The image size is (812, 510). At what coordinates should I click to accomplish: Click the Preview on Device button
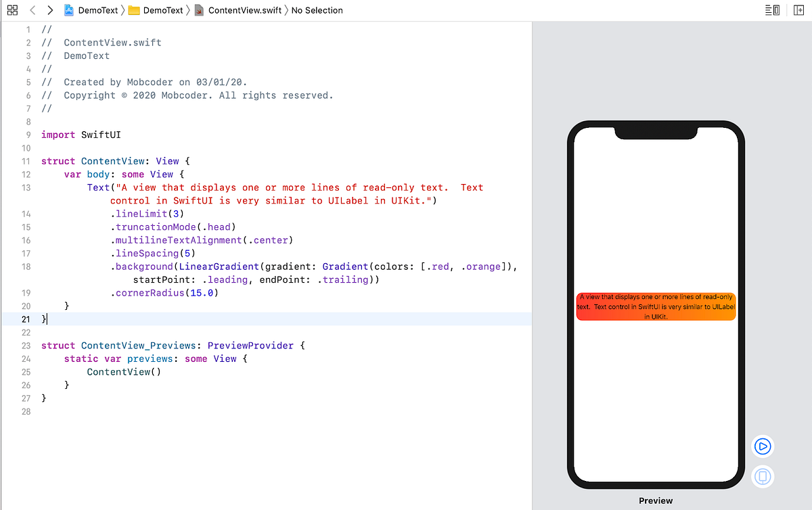point(763,477)
